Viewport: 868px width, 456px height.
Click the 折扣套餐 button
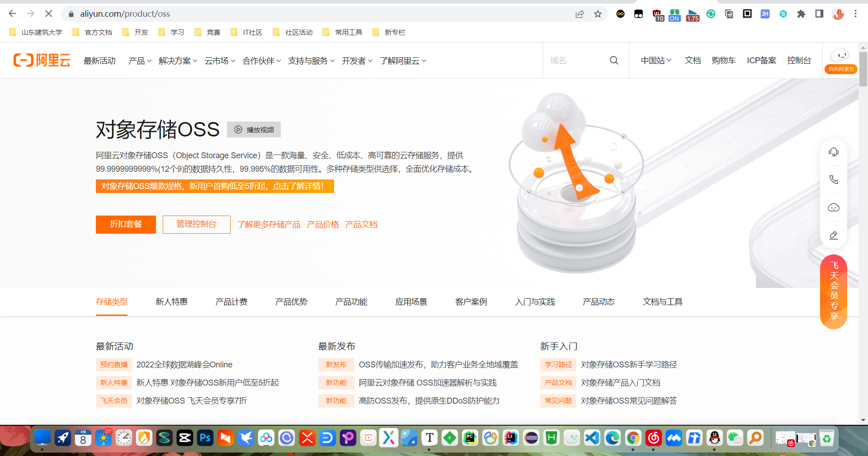tap(125, 224)
